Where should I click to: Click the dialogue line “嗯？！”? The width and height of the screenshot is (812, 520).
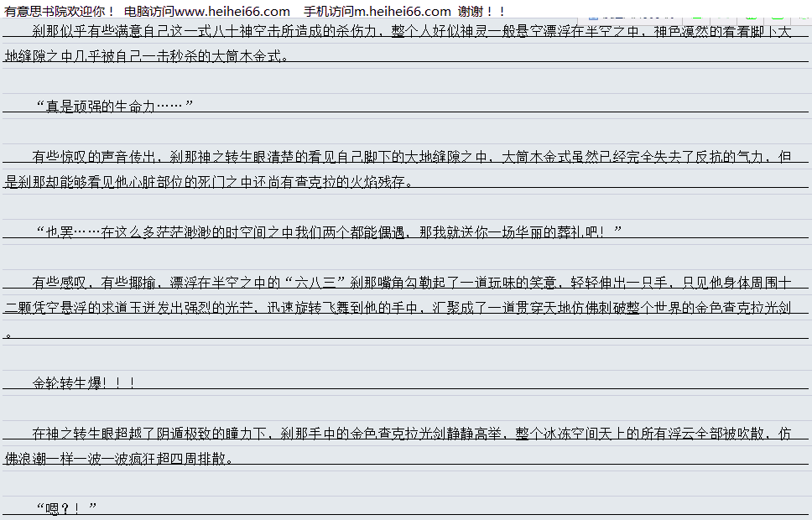point(67,509)
